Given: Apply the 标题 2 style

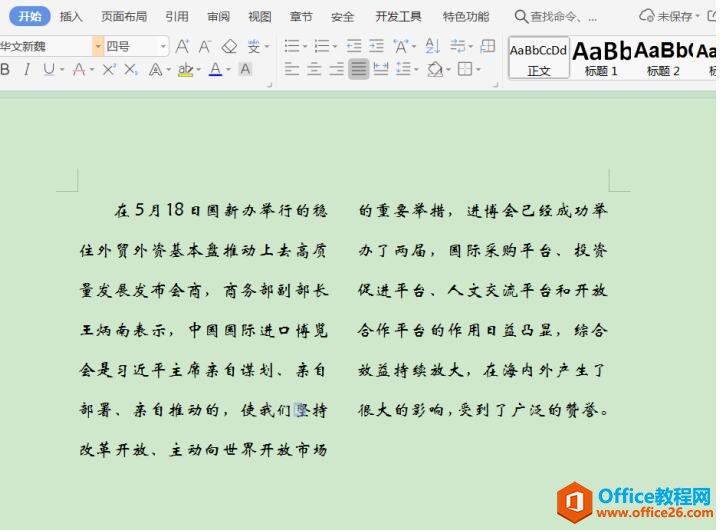Looking at the screenshot, I should (x=663, y=58).
